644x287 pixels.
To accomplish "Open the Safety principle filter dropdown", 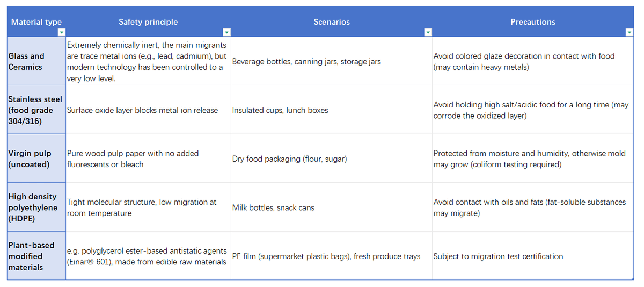I will 226,33.
